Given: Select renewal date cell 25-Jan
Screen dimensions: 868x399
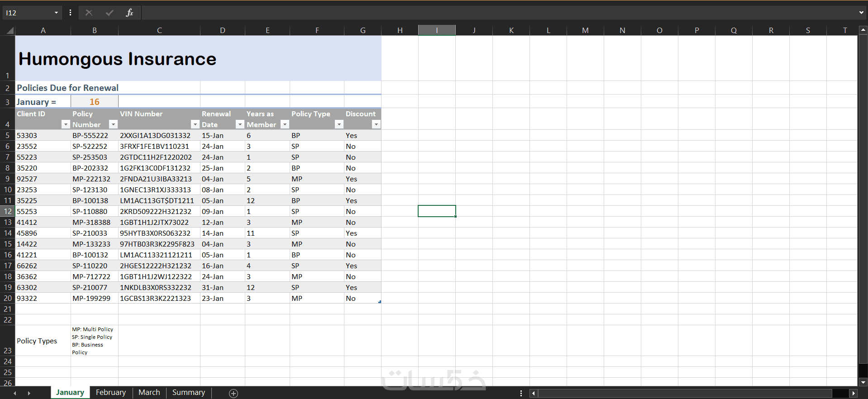Looking at the screenshot, I should [x=223, y=168].
